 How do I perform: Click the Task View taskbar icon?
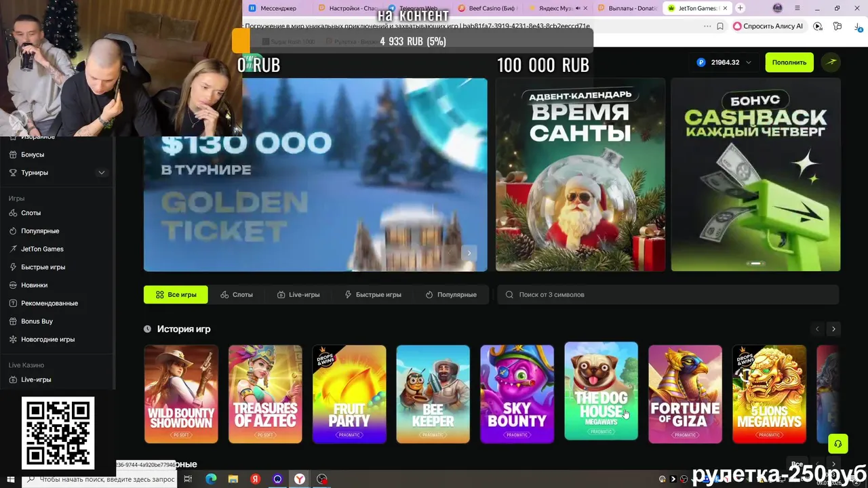pyautogui.click(x=188, y=479)
